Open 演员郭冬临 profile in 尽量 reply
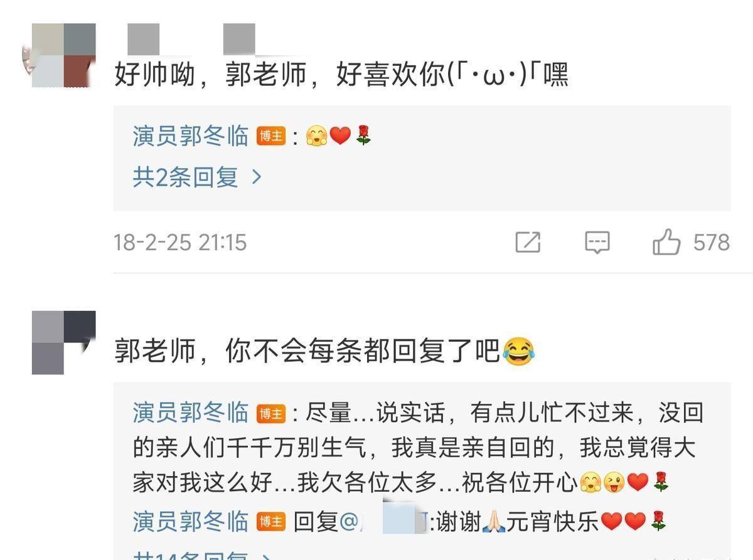 pyautogui.click(x=191, y=413)
